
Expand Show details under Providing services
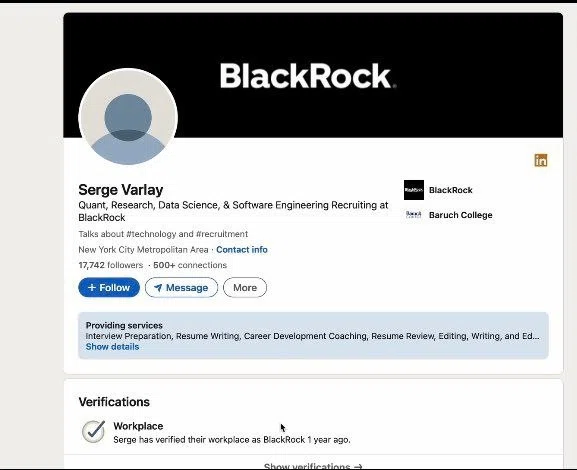tap(112, 347)
